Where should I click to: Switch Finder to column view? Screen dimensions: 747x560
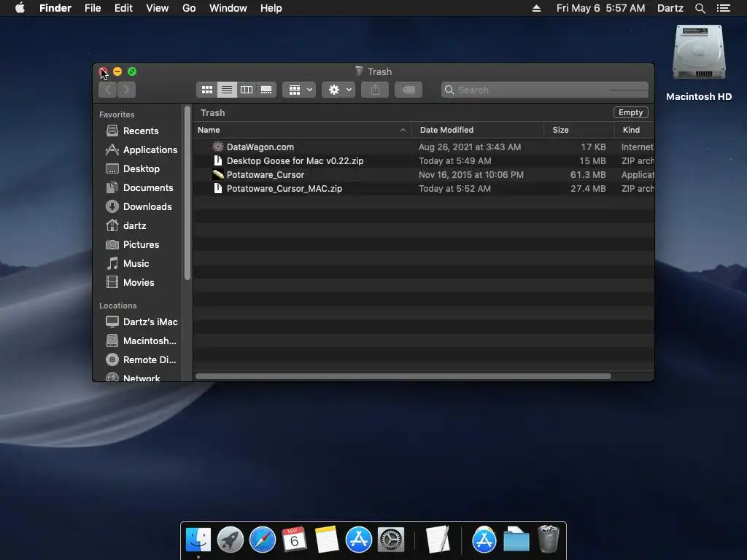tap(247, 90)
